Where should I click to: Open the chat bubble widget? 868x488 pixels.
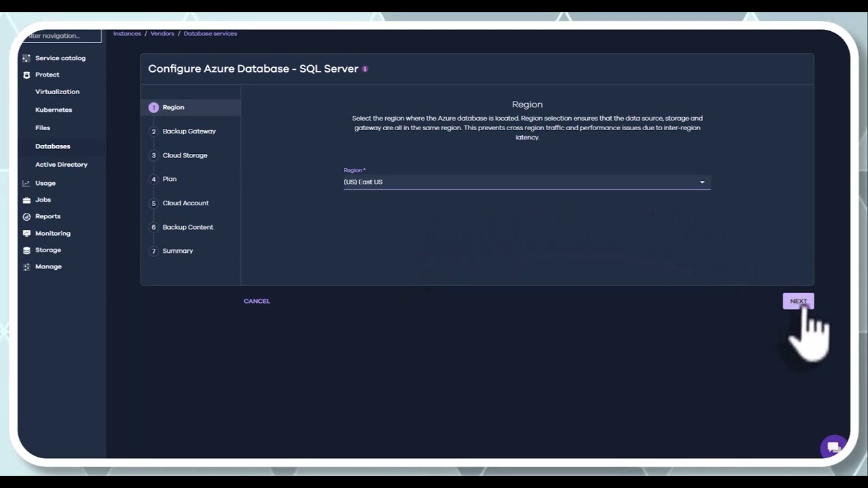tap(833, 447)
